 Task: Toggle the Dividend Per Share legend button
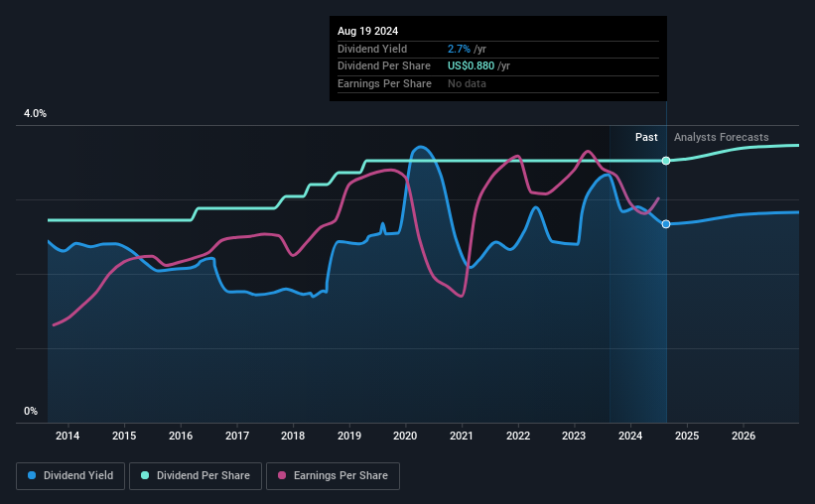[x=196, y=476]
